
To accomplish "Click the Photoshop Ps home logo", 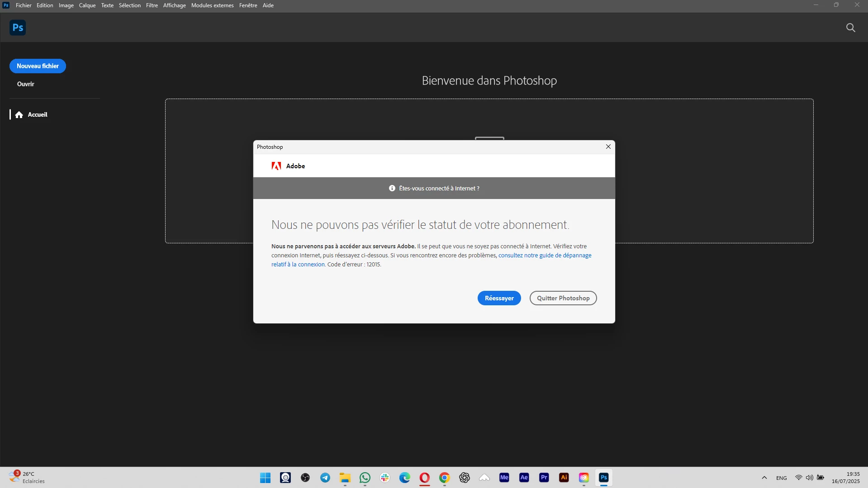I will point(18,28).
